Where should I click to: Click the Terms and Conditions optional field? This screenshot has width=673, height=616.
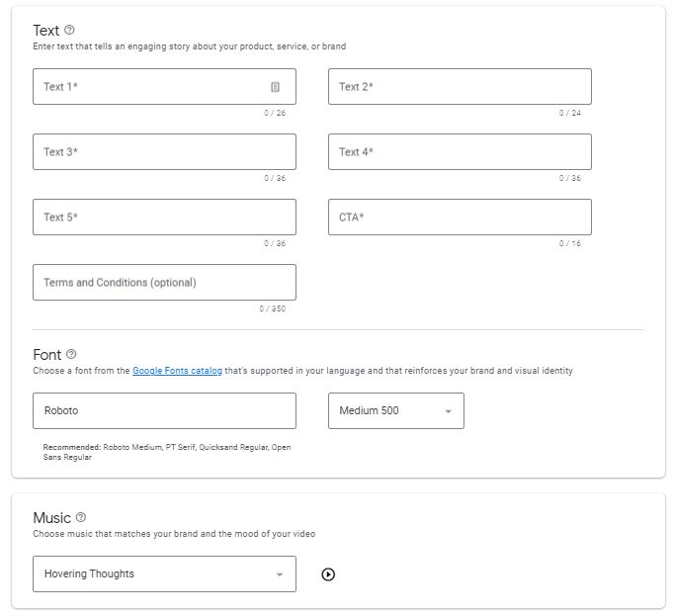163,283
